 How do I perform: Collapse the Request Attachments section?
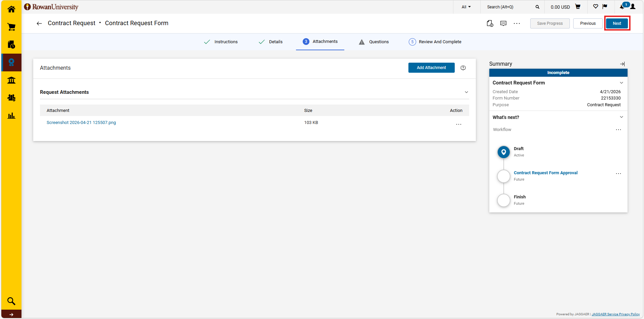tap(466, 92)
